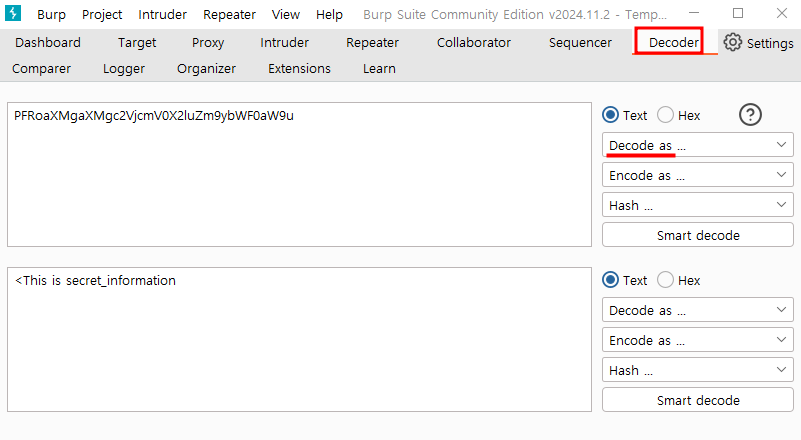The width and height of the screenshot is (801, 440).
Task: Click the Burp Suite lightning logo icon
Action: click(x=13, y=13)
